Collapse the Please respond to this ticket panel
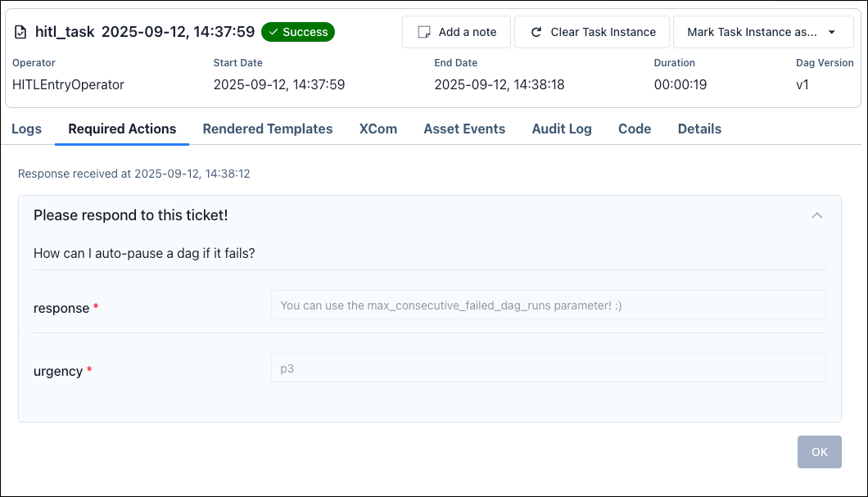Screen dimensions: 868x497 tap(816, 215)
